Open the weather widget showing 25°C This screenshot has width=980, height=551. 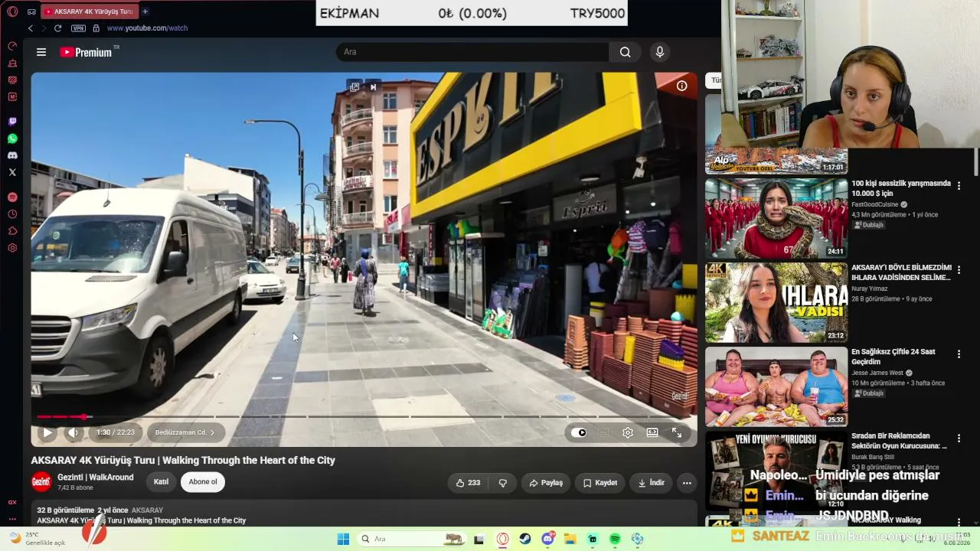pyautogui.click(x=37, y=539)
